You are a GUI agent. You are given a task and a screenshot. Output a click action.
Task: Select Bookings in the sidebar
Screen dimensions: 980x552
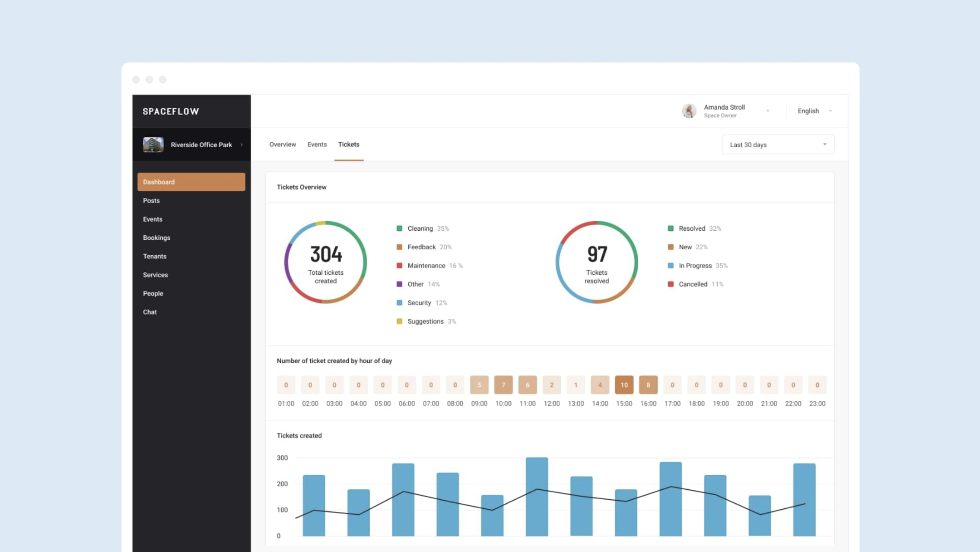(156, 238)
